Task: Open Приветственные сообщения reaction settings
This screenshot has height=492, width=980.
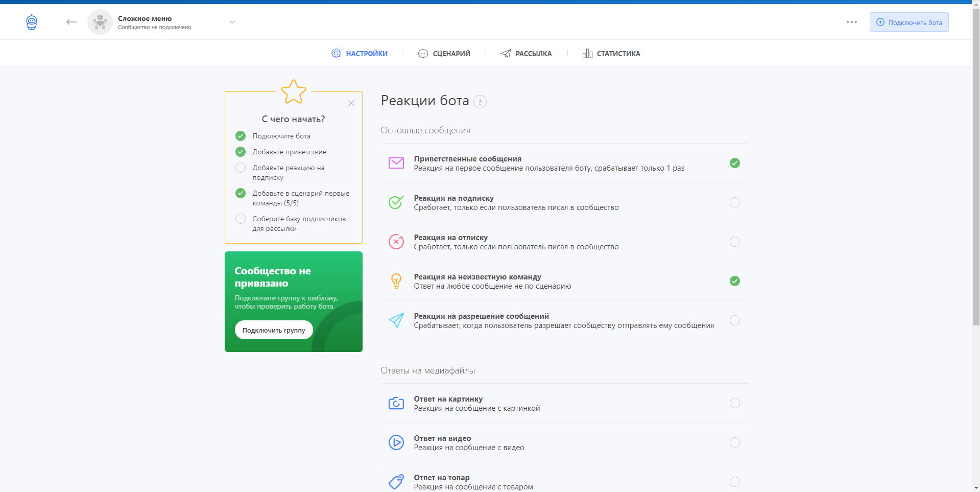Action: pyautogui.click(x=564, y=163)
